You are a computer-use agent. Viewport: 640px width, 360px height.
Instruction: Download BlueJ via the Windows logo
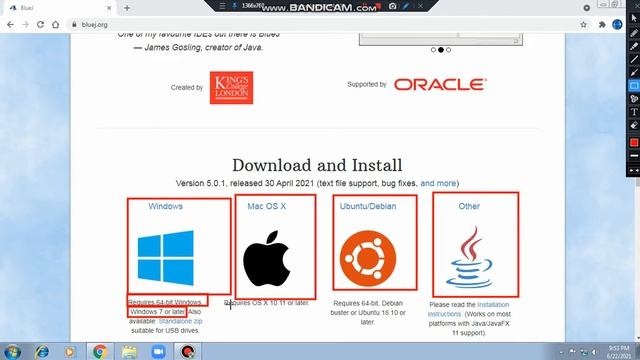tap(166, 258)
